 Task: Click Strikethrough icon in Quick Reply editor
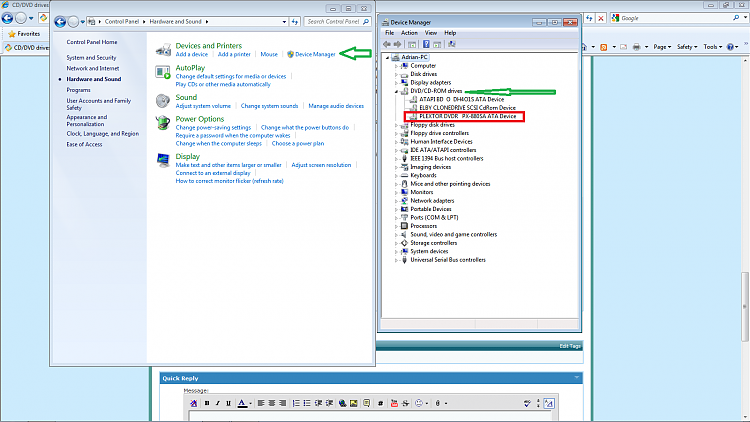(405, 403)
